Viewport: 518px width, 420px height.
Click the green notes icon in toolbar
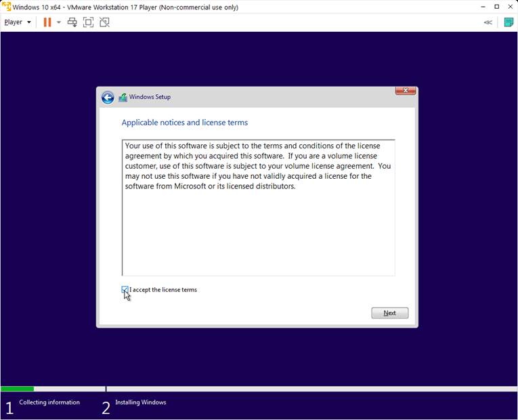[x=509, y=22]
